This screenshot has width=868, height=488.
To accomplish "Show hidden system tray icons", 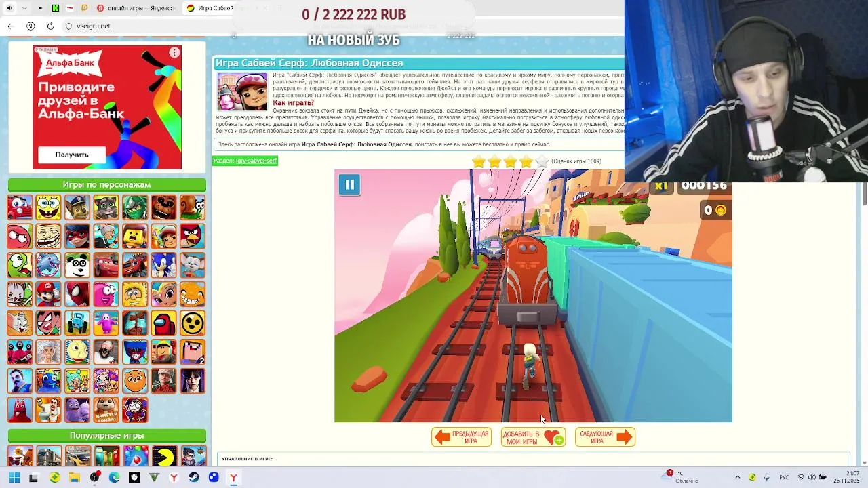I will point(738,477).
